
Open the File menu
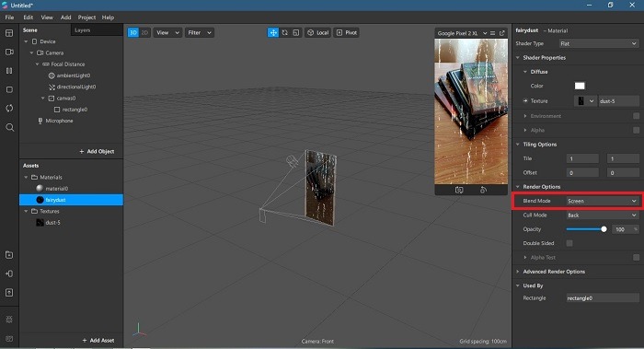9,17
